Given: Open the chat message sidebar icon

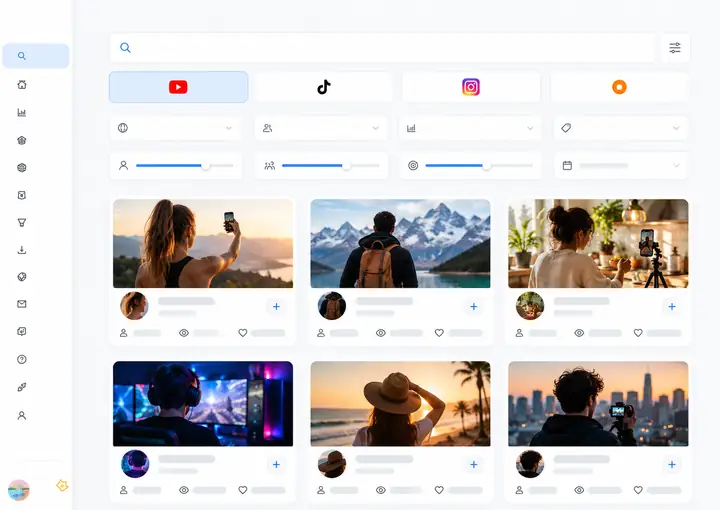Looking at the screenshot, I should point(22,331).
